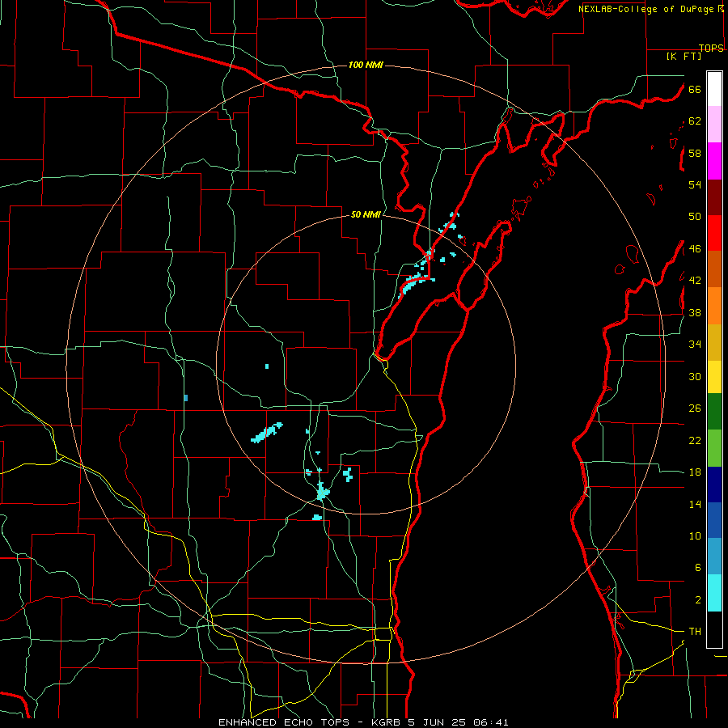The image size is (728, 728).
Task: Click the cyan echo cluster on 50 NMI ring south
Action: click(322, 491)
